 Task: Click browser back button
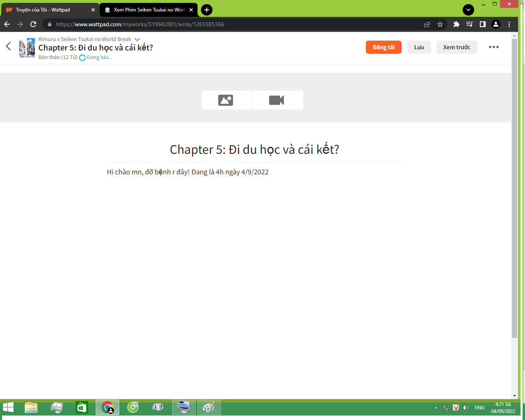pyautogui.click(x=7, y=24)
